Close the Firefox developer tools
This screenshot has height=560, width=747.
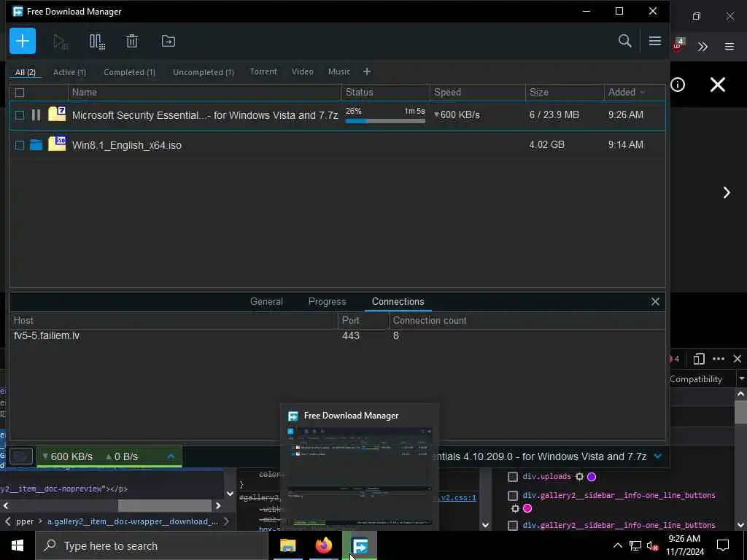coord(737,359)
